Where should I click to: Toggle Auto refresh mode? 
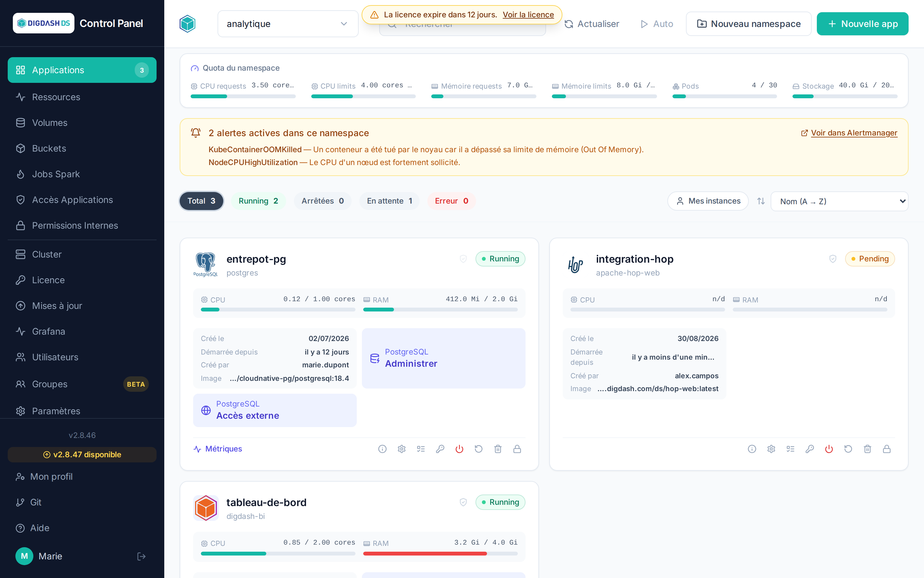coord(657,24)
